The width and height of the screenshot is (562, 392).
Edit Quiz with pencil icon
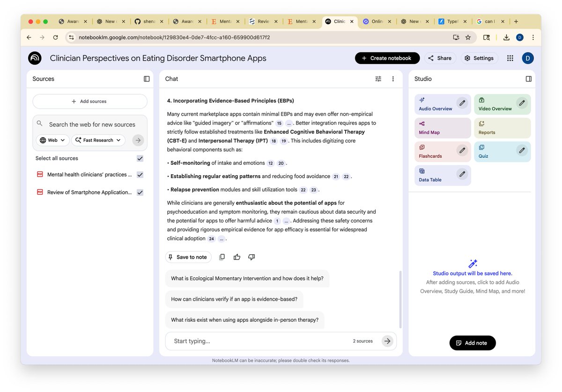click(522, 150)
